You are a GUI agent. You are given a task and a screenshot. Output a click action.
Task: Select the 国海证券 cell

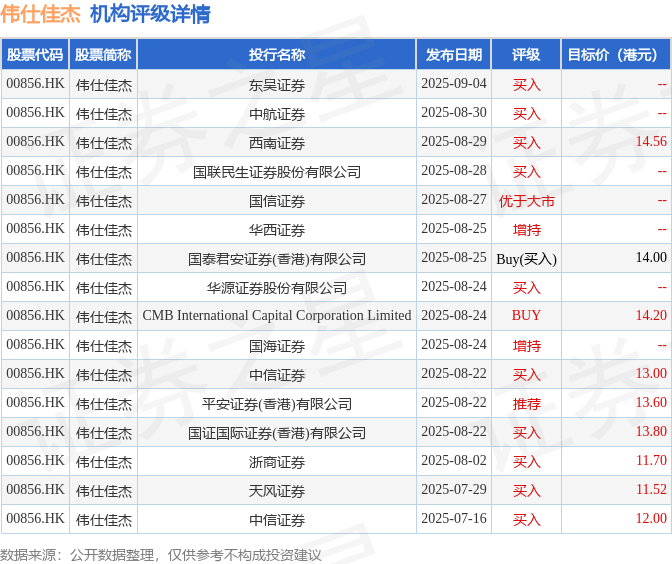click(x=277, y=346)
